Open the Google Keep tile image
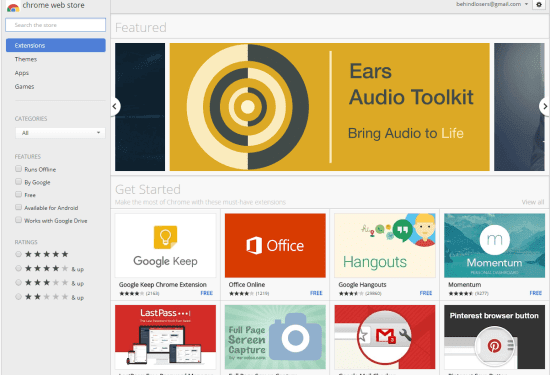 (x=165, y=245)
